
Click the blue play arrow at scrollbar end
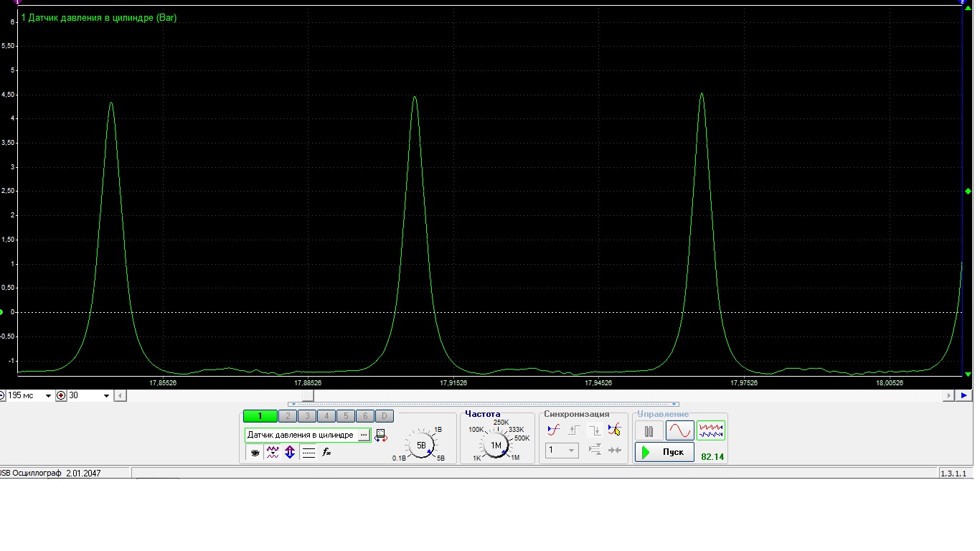click(964, 395)
